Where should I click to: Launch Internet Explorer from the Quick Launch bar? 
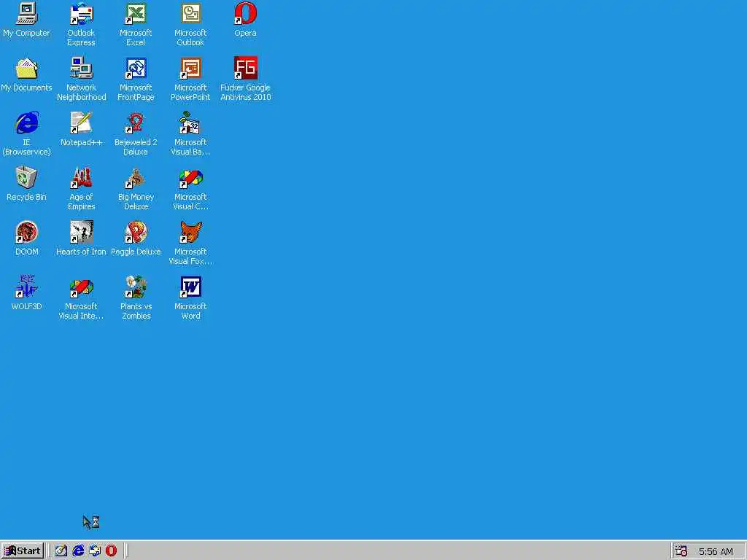(77, 551)
